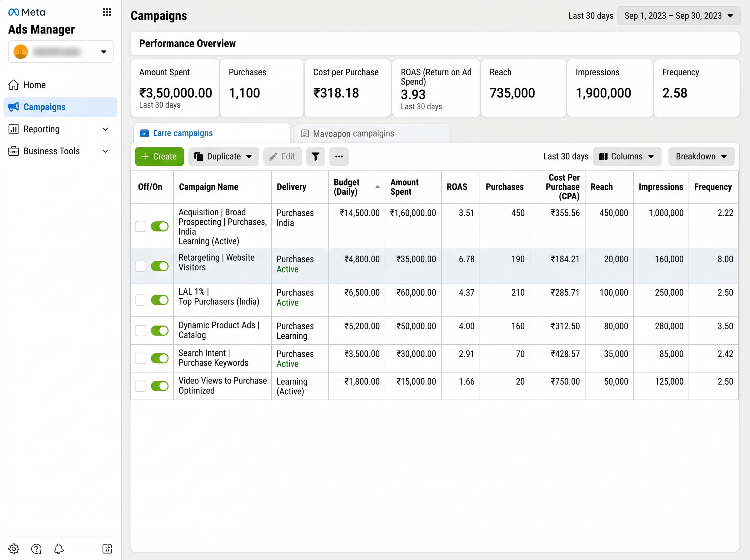Toggle off Dynamic Product Ads Catalog campaign
The height and width of the screenshot is (560, 750).
pyautogui.click(x=160, y=331)
